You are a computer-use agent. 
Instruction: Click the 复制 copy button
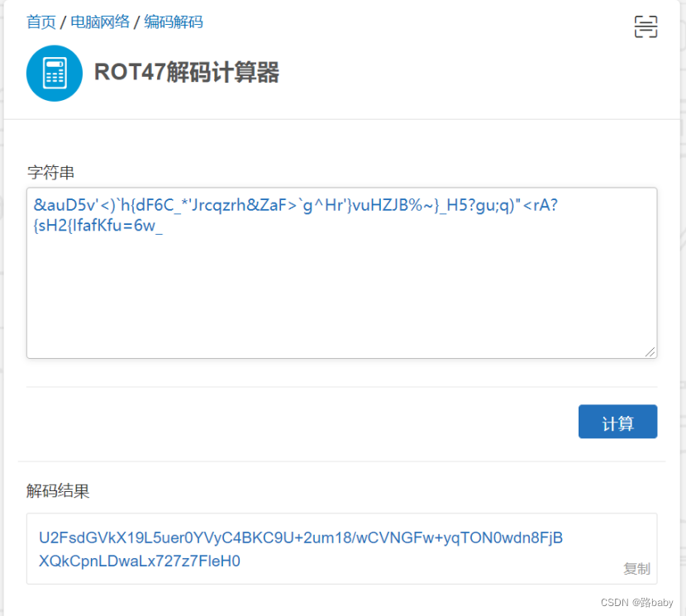click(636, 568)
